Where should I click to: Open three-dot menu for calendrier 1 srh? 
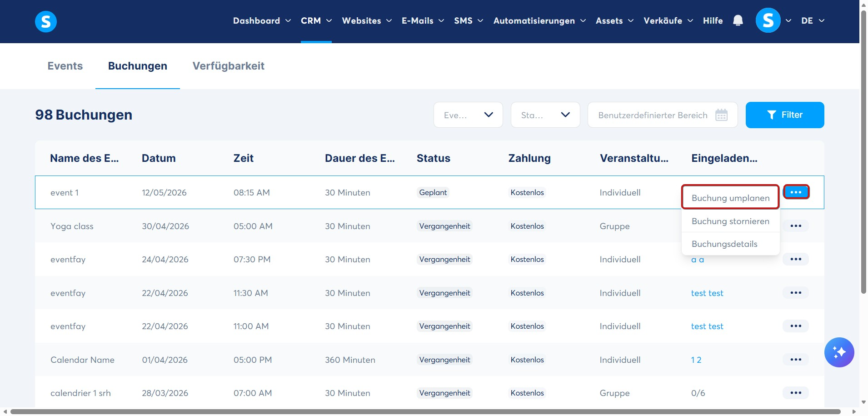point(796,393)
